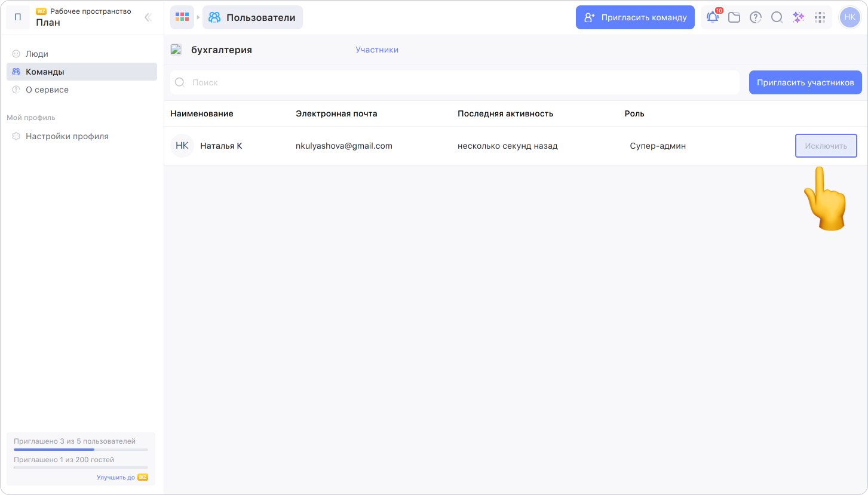
Task: Open global search magnifier icon
Action: 777,17
